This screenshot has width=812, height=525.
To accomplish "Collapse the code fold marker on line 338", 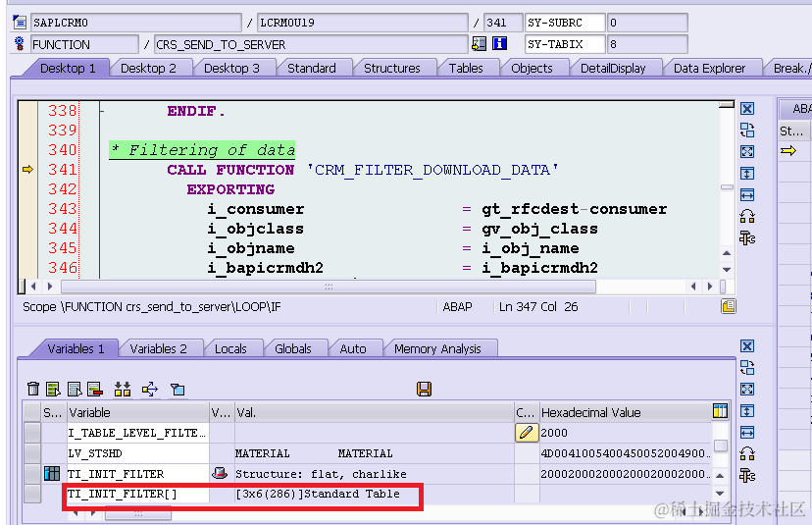I will point(102,111).
